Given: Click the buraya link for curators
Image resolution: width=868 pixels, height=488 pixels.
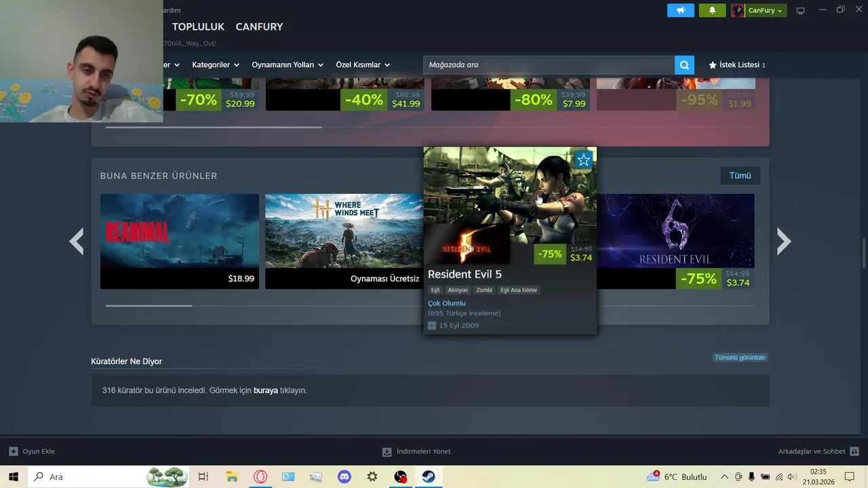Looking at the screenshot, I should click(x=266, y=390).
